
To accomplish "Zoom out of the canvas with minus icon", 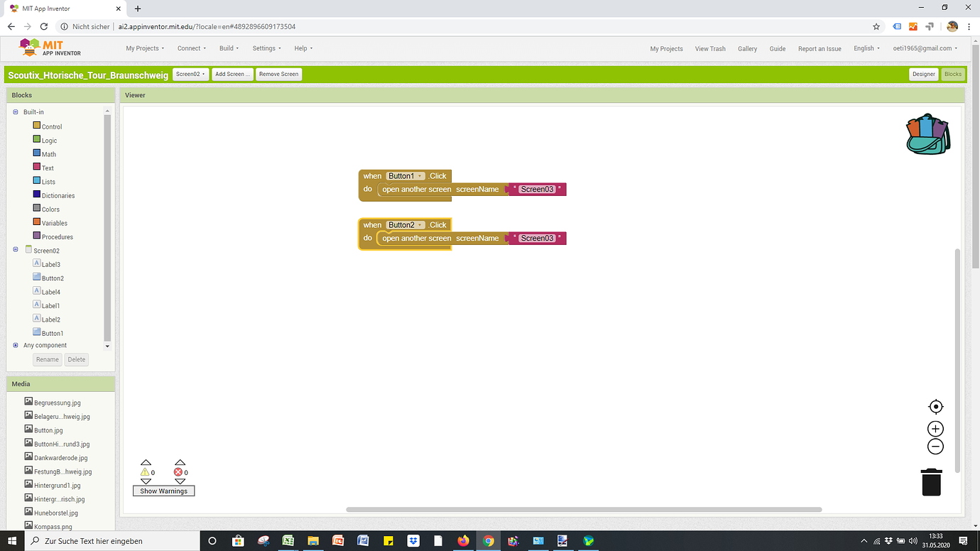I will coord(935,446).
